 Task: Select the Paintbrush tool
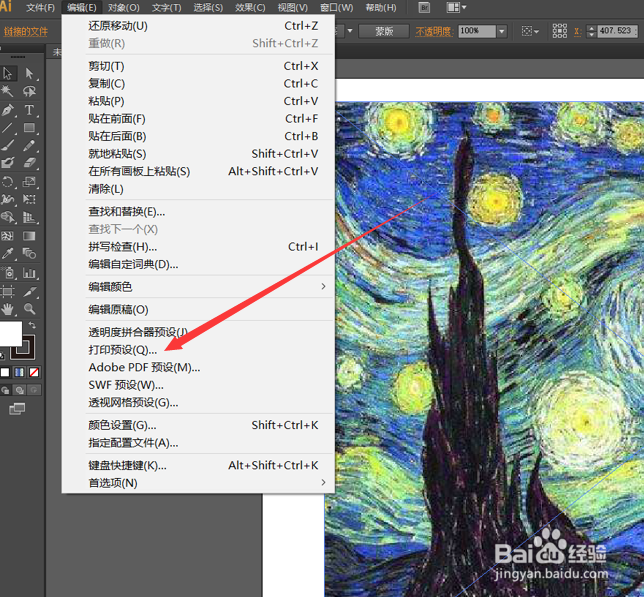(7, 146)
